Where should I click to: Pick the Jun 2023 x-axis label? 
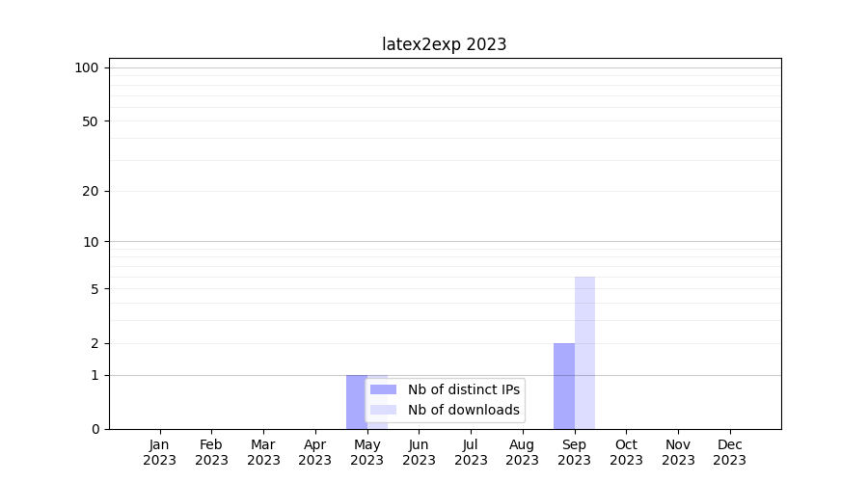pos(419,452)
